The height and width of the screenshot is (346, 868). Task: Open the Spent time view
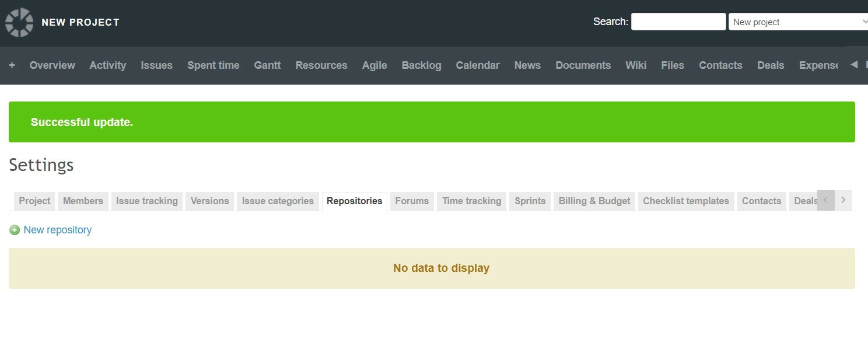pyautogui.click(x=213, y=65)
